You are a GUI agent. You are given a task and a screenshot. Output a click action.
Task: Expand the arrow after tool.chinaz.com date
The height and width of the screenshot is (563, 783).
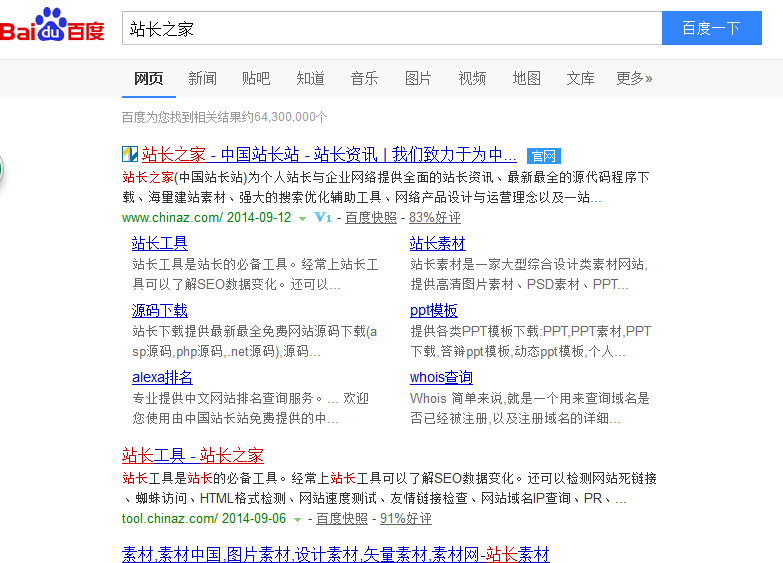298,520
